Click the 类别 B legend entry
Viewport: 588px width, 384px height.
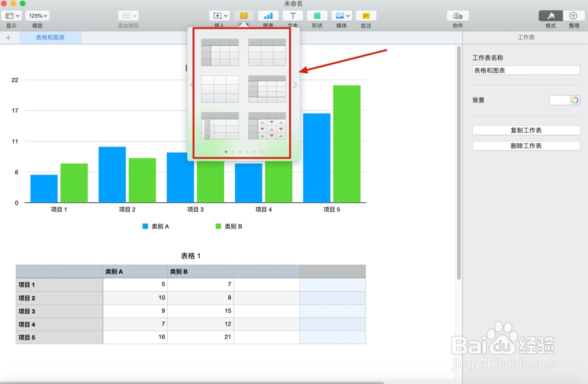(x=229, y=226)
